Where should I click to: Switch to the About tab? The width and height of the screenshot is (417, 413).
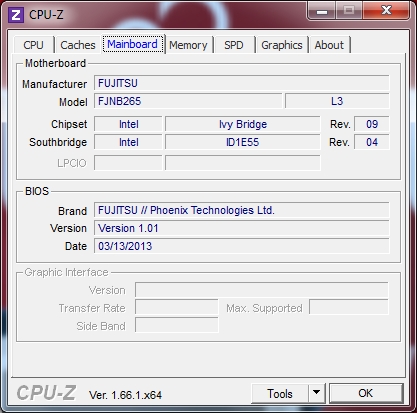click(x=329, y=45)
